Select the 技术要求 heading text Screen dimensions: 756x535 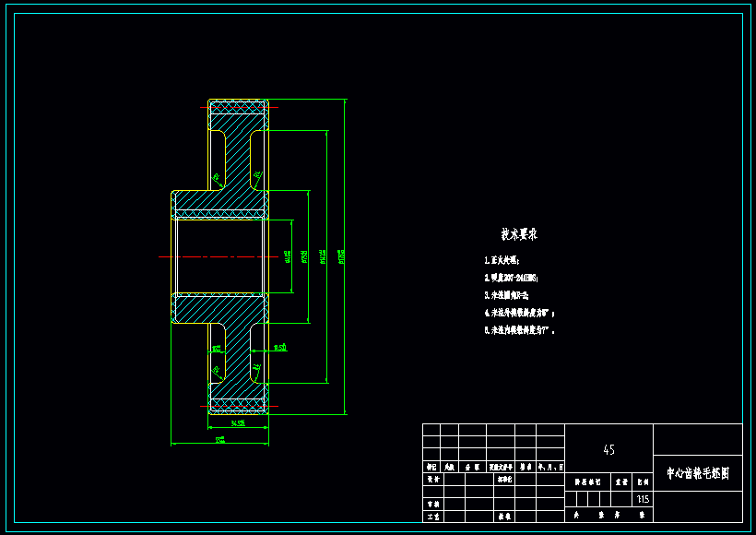[x=519, y=234]
